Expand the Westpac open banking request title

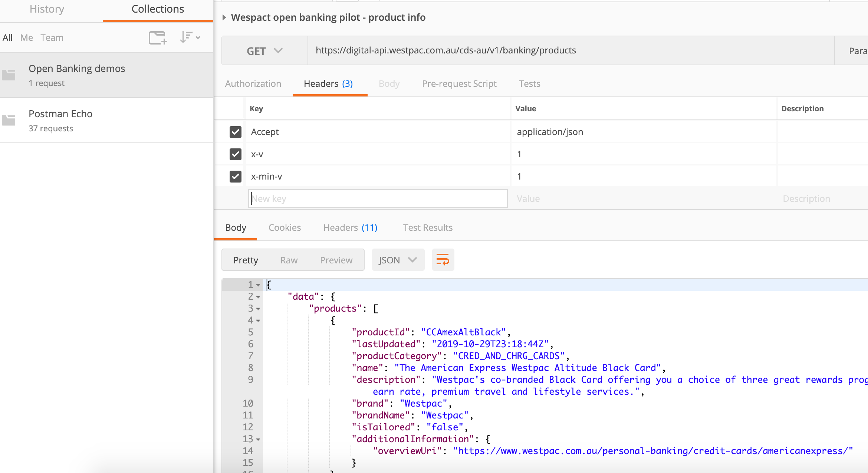pyautogui.click(x=224, y=17)
